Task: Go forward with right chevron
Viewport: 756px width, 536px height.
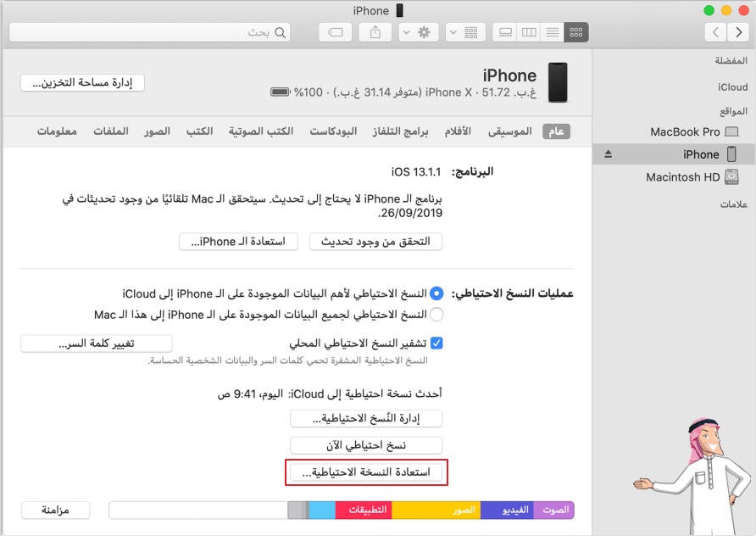Action: coord(739,32)
